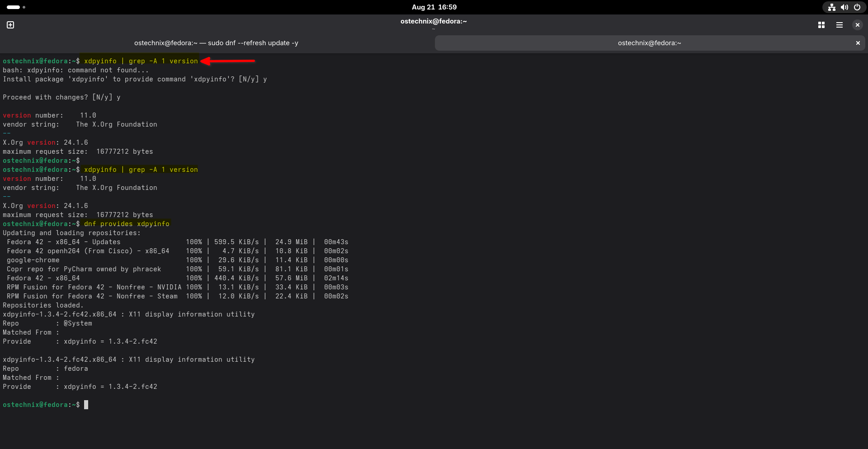Click the cursor at the last prompt
868x449 pixels.
[x=86, y=405]
